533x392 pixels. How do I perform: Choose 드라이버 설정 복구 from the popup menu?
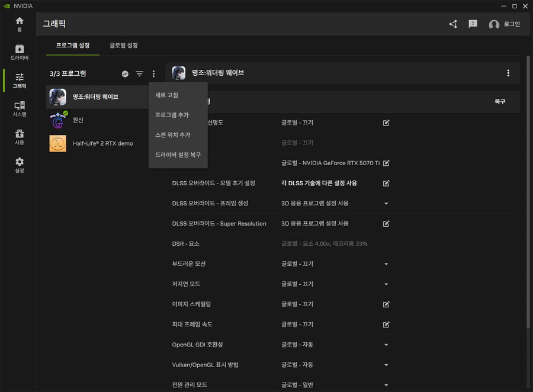pos(178,155)
